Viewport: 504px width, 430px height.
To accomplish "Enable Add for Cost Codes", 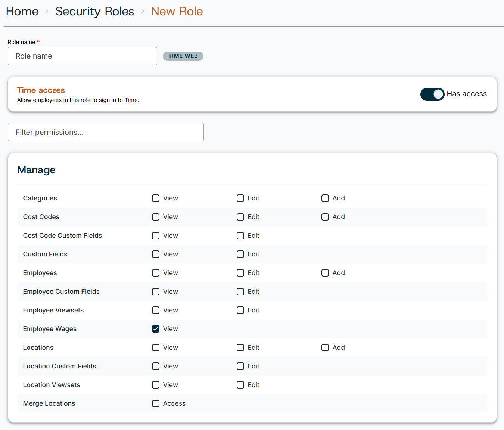I will point(325,217).
